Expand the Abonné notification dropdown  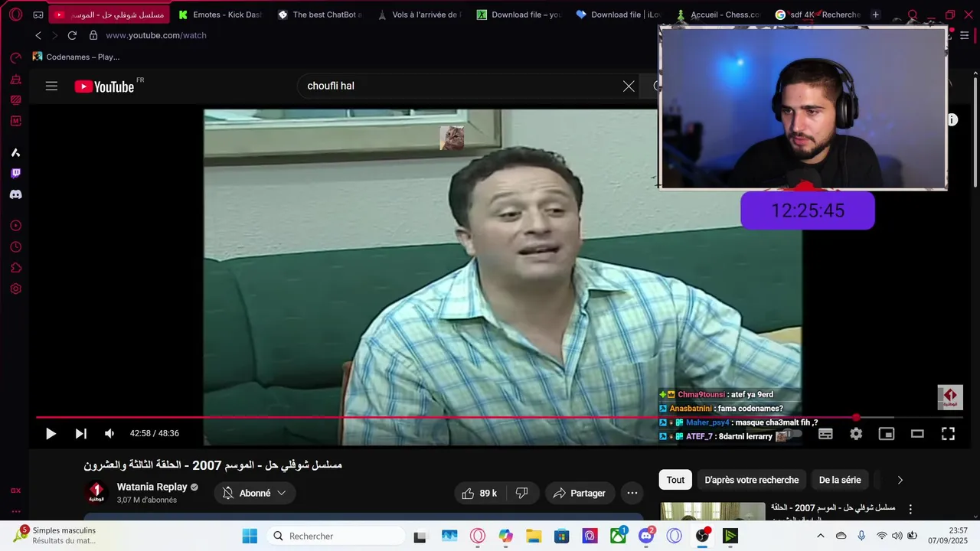255,494
